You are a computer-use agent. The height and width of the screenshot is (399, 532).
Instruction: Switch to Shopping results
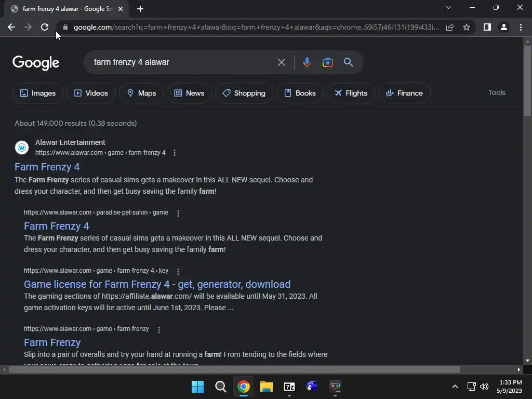pyautogui.click(x=244, y=93)
